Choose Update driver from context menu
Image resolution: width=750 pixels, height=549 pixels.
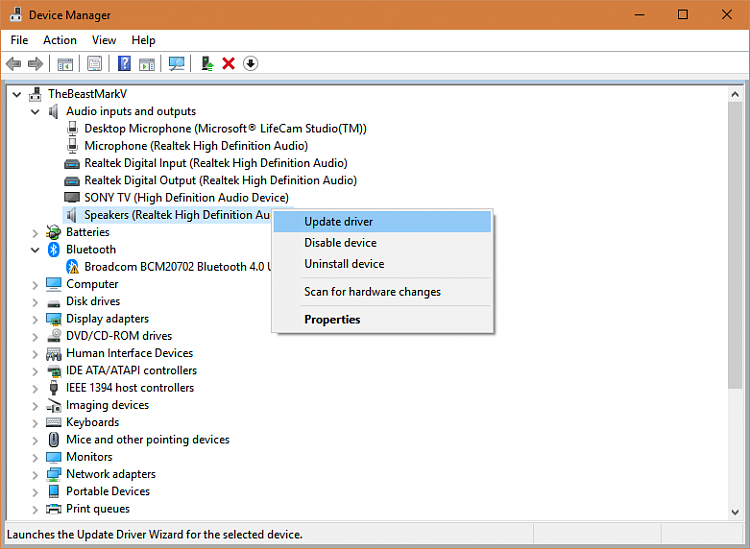(382, 222)
